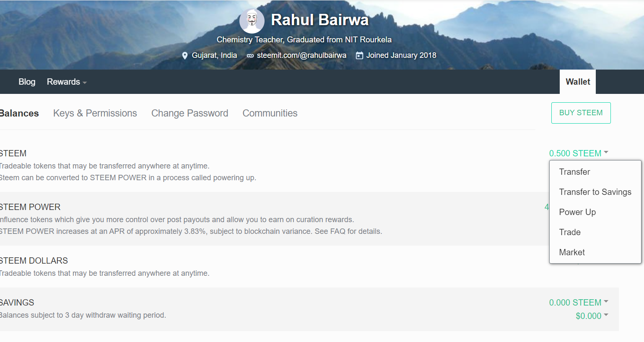Select the Wallet tab

click(x=578, y=82)
